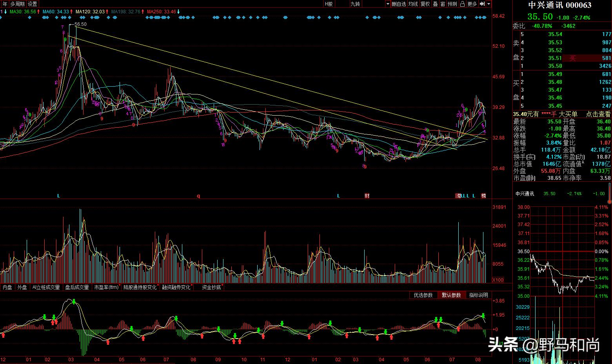Click the red arrow after the MA60 value
This screenshot has width=612, height=364.
(71, 12)
